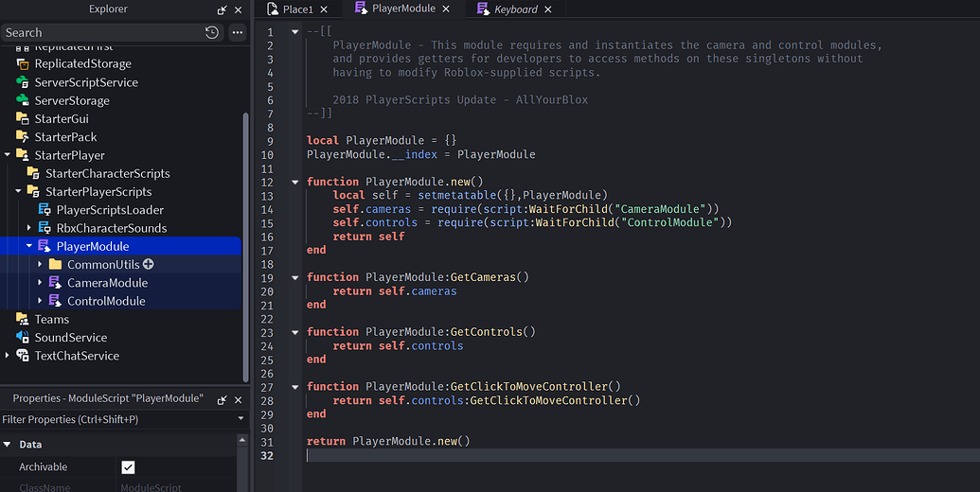Select ReplicatedStorage in the Explorer tree
Screen dimensions: 980x492
point(82,63)
